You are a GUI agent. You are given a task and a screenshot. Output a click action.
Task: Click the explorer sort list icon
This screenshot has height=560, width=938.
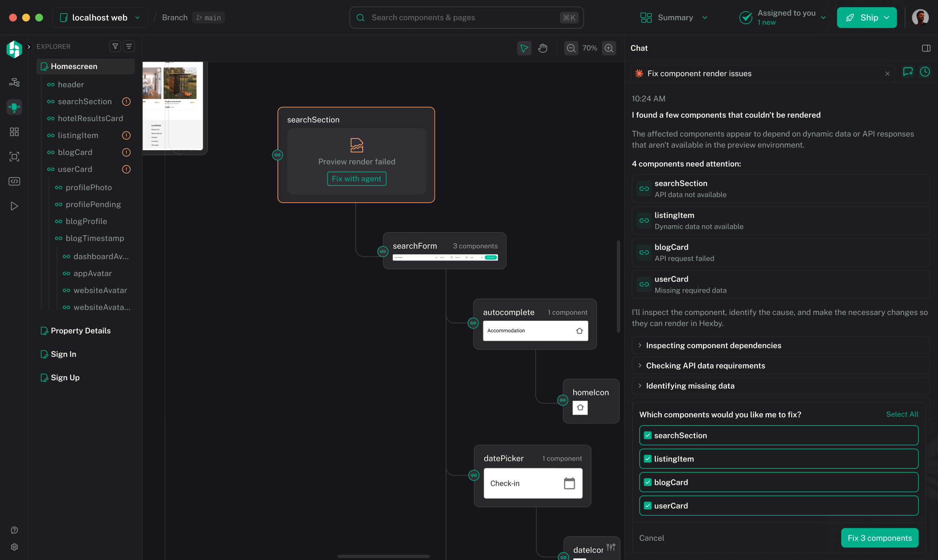point(129,46)
